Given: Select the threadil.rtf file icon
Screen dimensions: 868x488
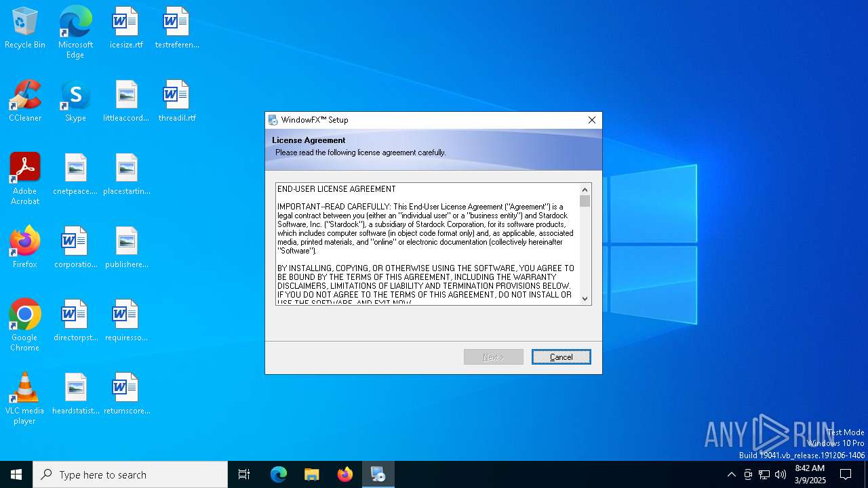Looking at the screenshot, I should (176, 102).
